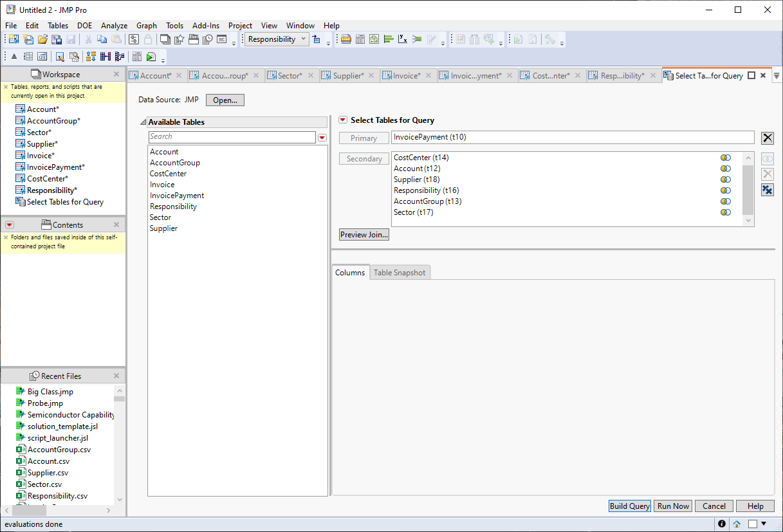Click the join icon beside CostCenter (t14)
The width and height of the screenshot is (783, 532).
click(x=726, y=158)
